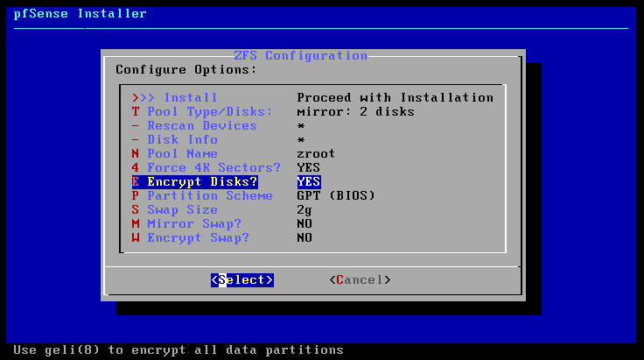Screen dimensions: 644x360
Task: Click the Cancel button
Action: pyautogui.click(x=360, y=280)
